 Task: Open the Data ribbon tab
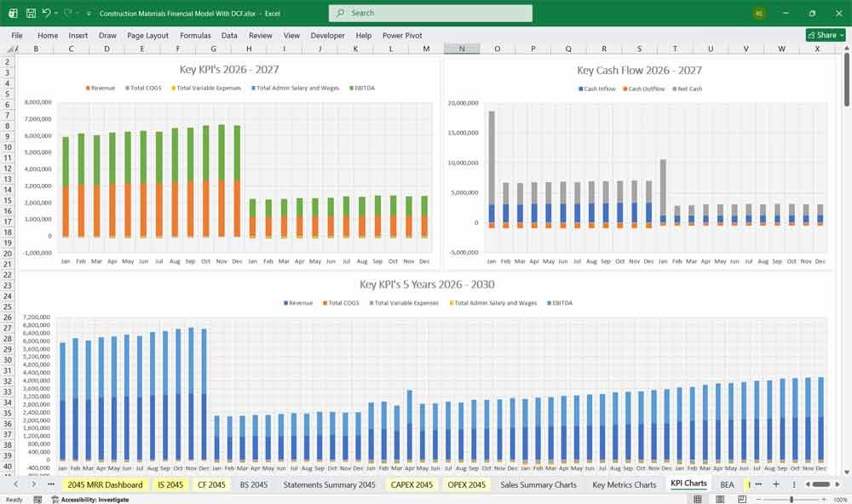click(x=228, y=35)
